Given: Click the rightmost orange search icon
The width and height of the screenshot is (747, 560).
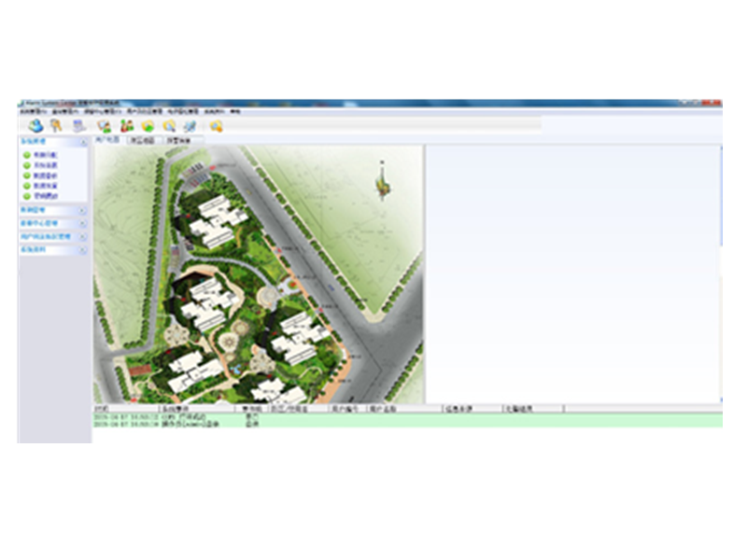Looking at the screenshot, I should point(216,124).
